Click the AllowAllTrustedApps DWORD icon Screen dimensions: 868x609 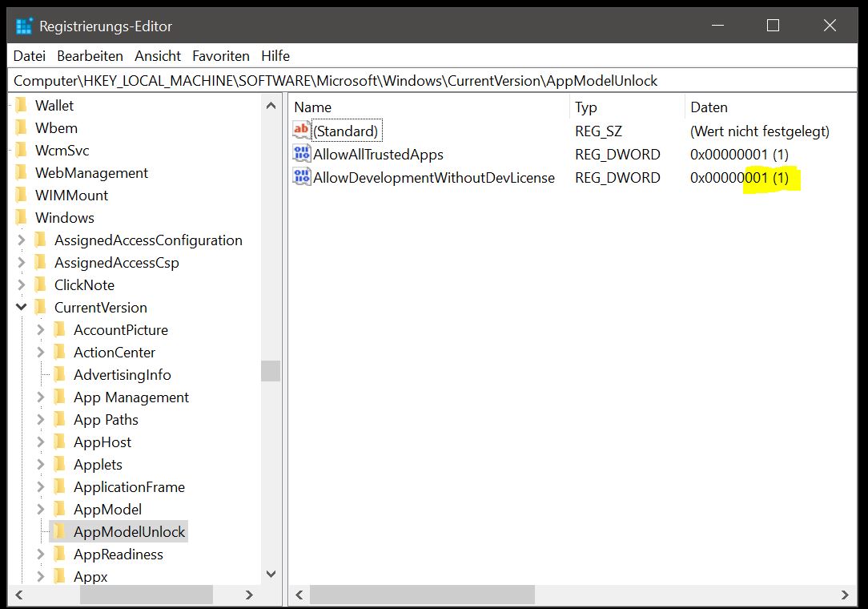301,154
